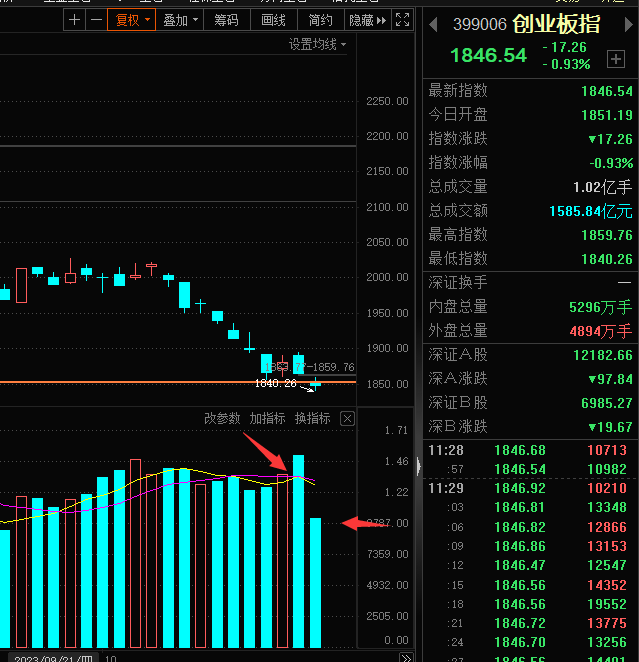Close the volume indicator panel
Screen dimensions: 639x662
pos(347,419)
